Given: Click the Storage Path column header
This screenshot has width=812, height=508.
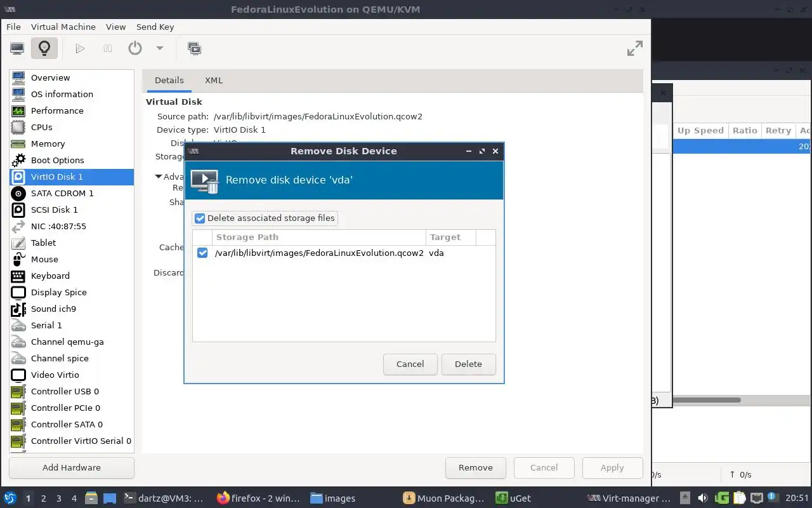Looking at the screenshot, I should (x=318, y=237).
